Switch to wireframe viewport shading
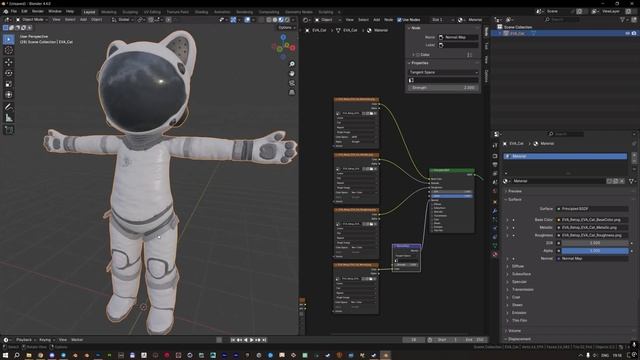The image size is (640, 360). tap(269, 20)
